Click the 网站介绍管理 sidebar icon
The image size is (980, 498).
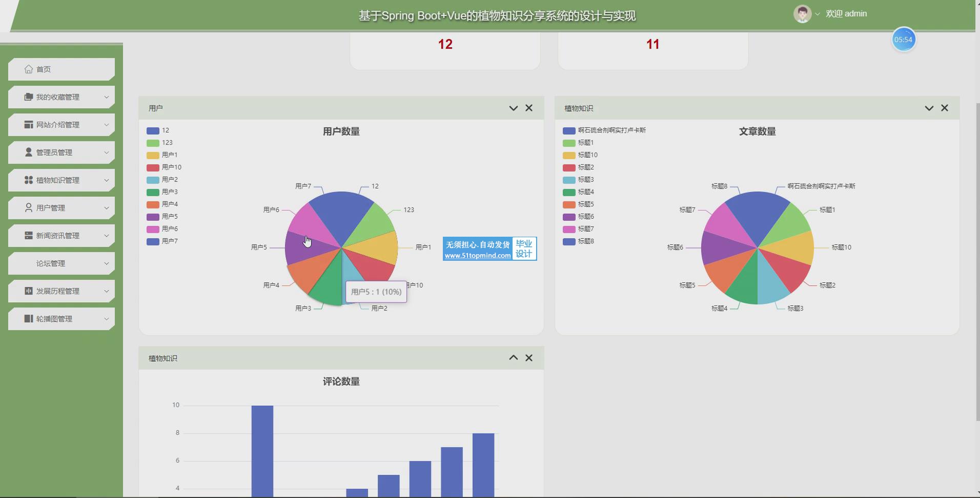coord(29,125)
